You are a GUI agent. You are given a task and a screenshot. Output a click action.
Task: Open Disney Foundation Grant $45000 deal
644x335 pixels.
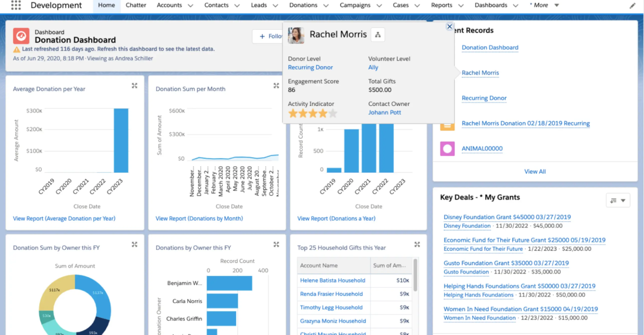507,217
